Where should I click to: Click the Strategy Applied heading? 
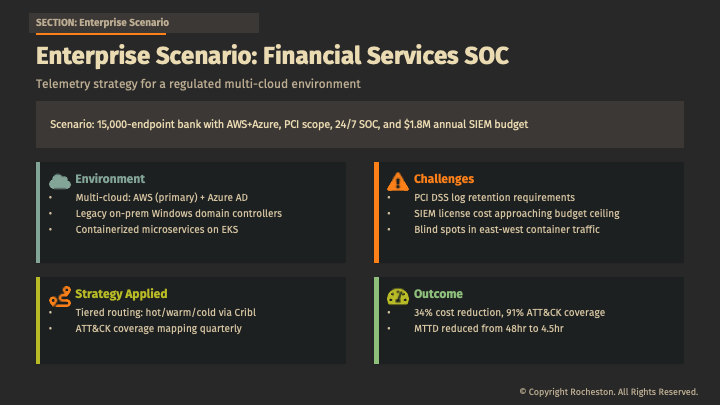[121, 294]
